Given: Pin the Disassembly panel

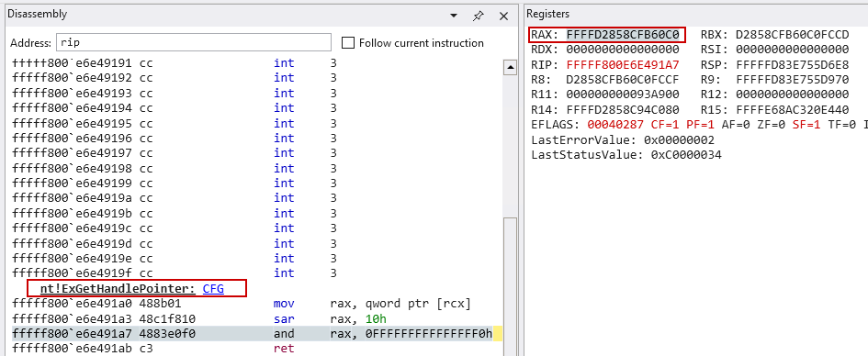Looking at the screenshot, I should [479, 16].
